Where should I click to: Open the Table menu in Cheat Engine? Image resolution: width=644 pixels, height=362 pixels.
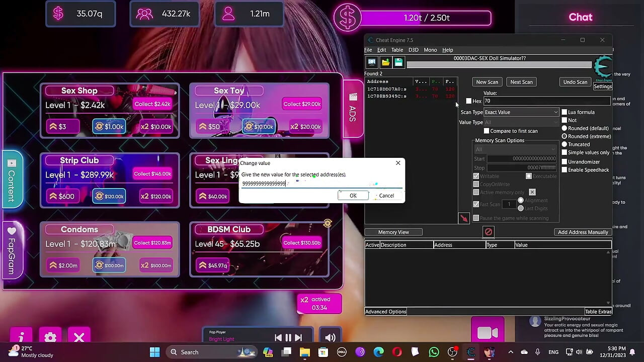(397, 50)
